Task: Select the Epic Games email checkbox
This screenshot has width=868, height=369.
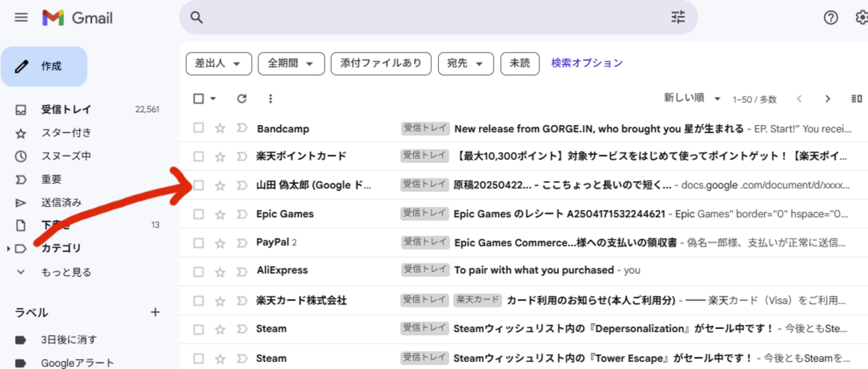Action: point(198,214)
